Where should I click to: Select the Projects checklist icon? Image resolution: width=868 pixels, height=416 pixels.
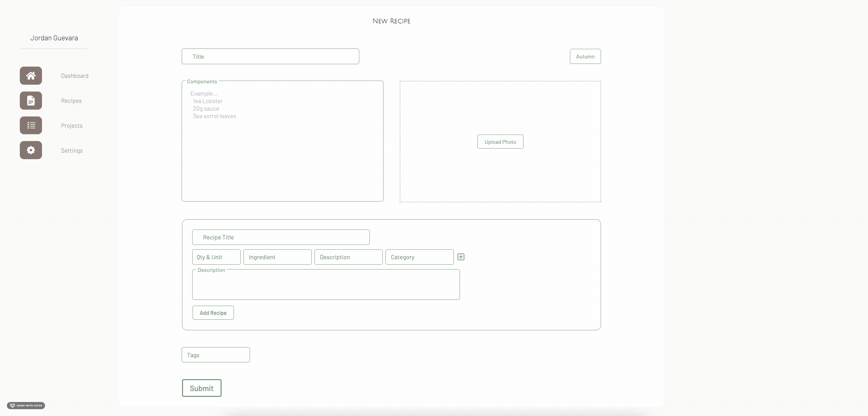click(31, 125)
